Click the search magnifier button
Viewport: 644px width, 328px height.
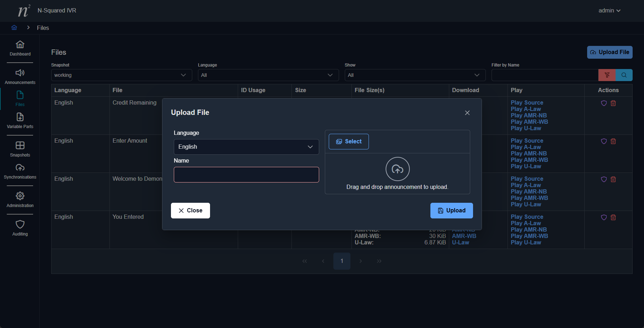pyautogui.click(x=624, y=75)
